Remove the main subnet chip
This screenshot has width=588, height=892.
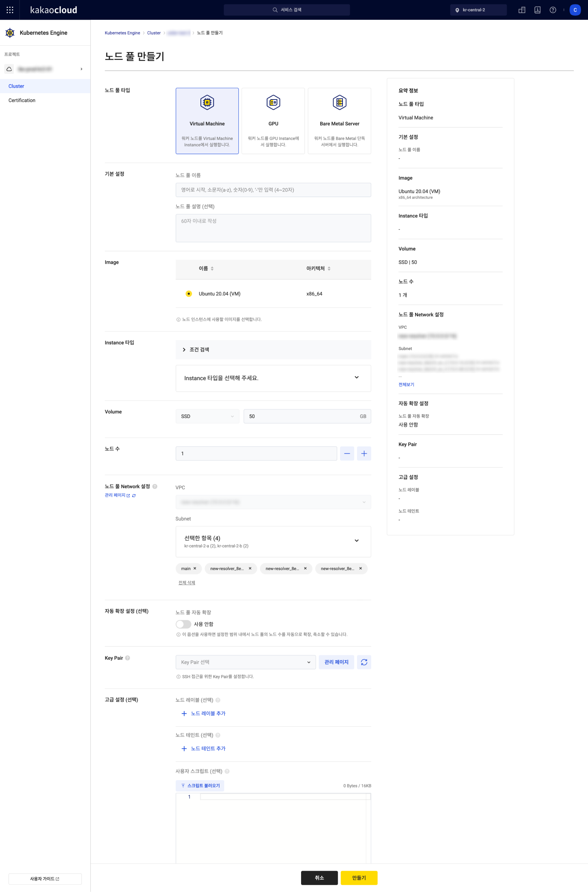[196, 569]
